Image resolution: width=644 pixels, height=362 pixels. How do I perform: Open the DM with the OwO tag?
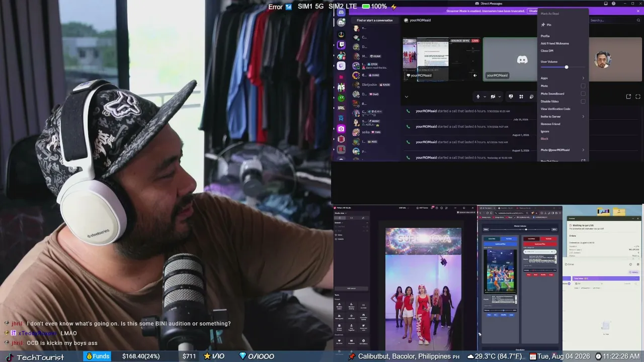375,94
